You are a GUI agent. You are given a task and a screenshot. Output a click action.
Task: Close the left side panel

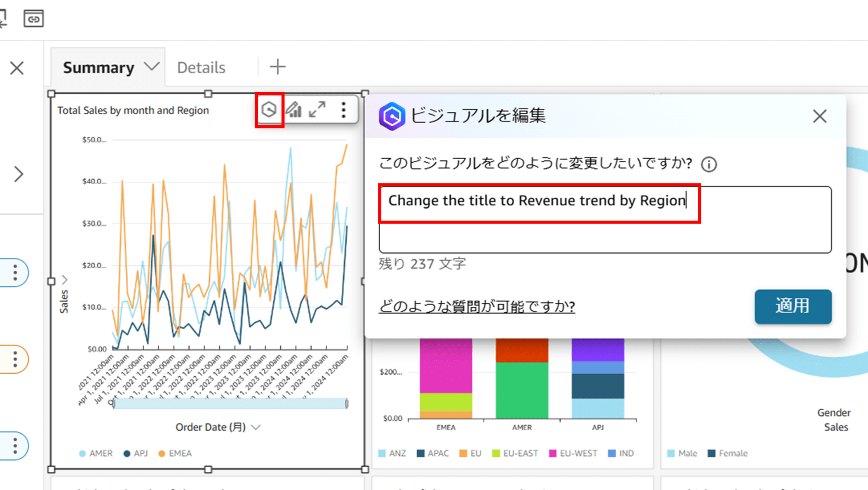[17, 68]
